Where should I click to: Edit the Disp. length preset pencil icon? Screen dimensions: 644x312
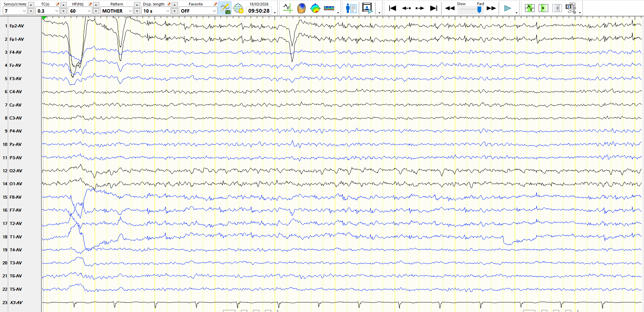coord(169,4)
